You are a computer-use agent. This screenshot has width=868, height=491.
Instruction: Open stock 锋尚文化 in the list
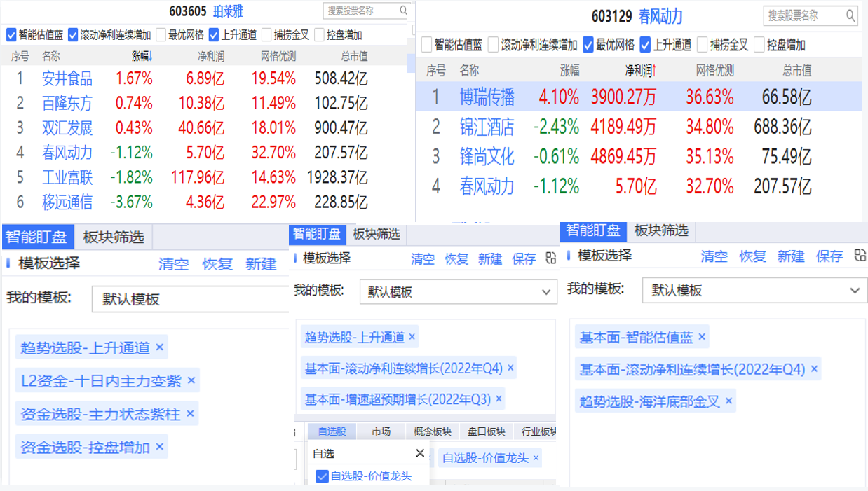coord(487,156)
